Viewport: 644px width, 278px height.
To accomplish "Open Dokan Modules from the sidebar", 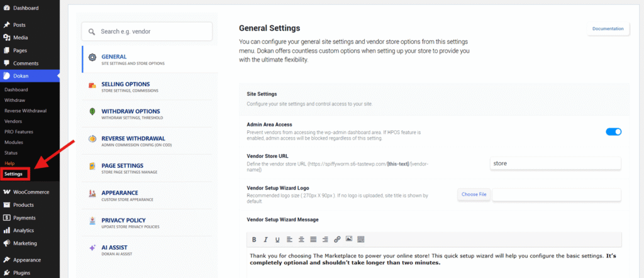I will (x=13, y=142).
